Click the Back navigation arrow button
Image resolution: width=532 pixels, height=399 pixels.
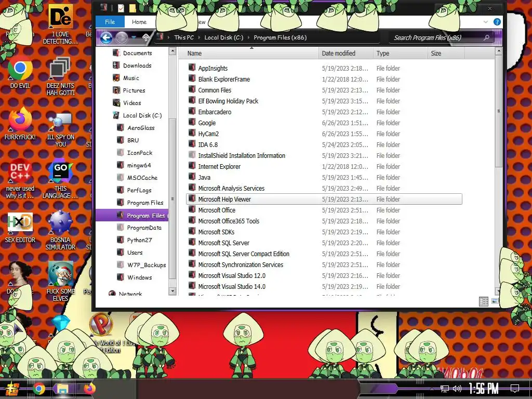[106, 37]
